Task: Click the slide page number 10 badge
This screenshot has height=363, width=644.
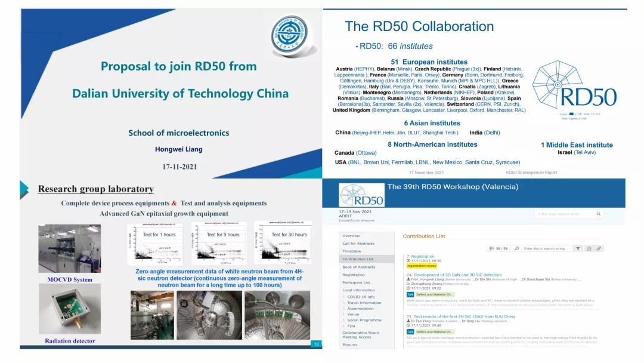Action: (316, 344)
